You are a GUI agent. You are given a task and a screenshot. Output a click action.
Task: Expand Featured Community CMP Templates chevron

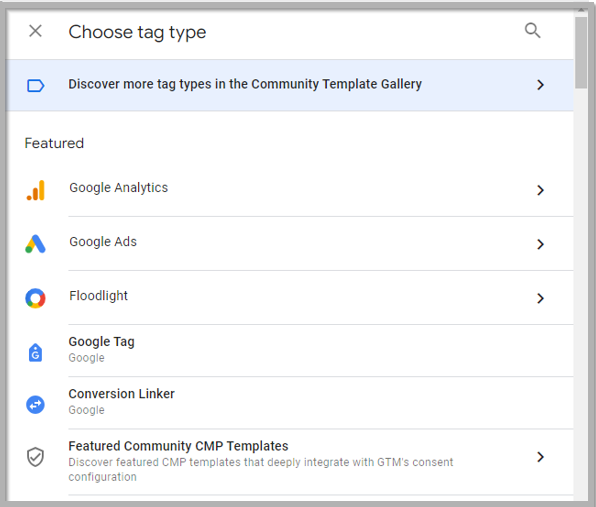tap(540, 457)
